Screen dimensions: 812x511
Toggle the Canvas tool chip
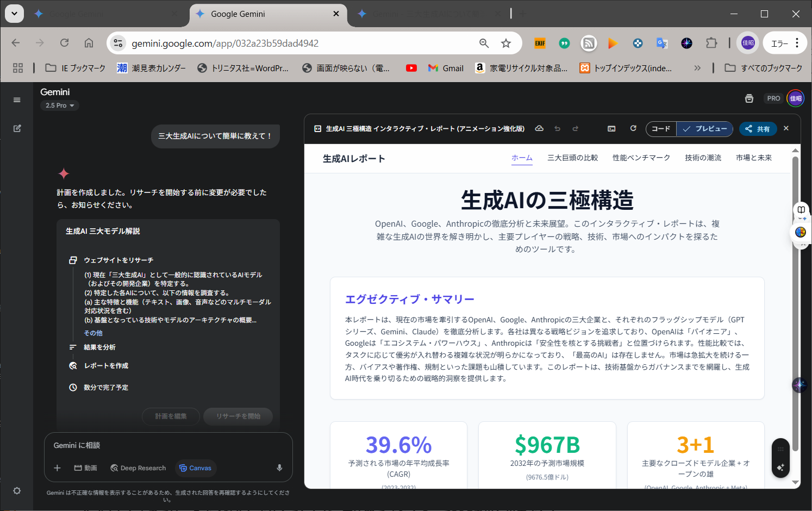[196, 468]
